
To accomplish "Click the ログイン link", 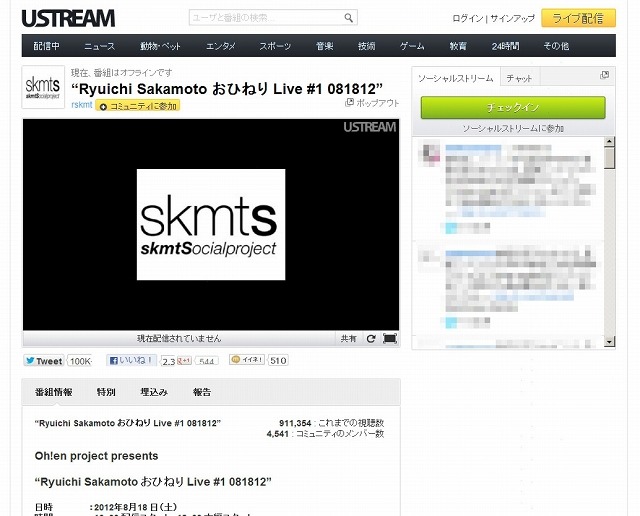I will coord(467,18).
